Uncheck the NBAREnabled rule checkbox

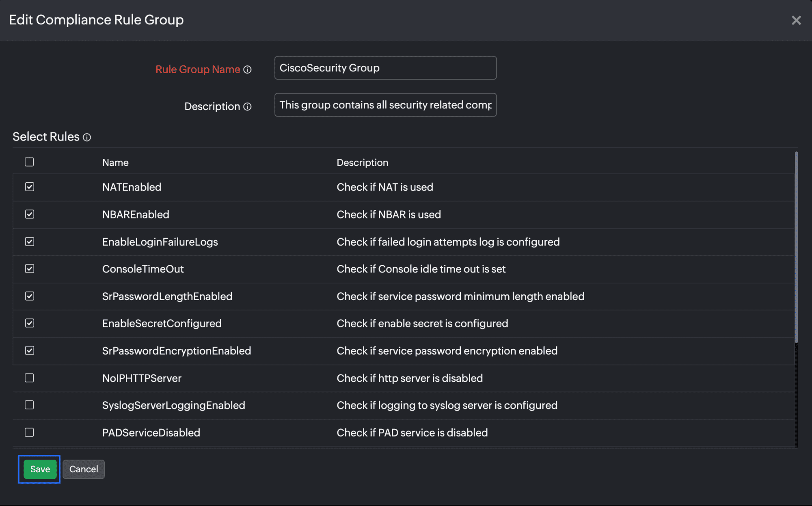click(30, 214)
